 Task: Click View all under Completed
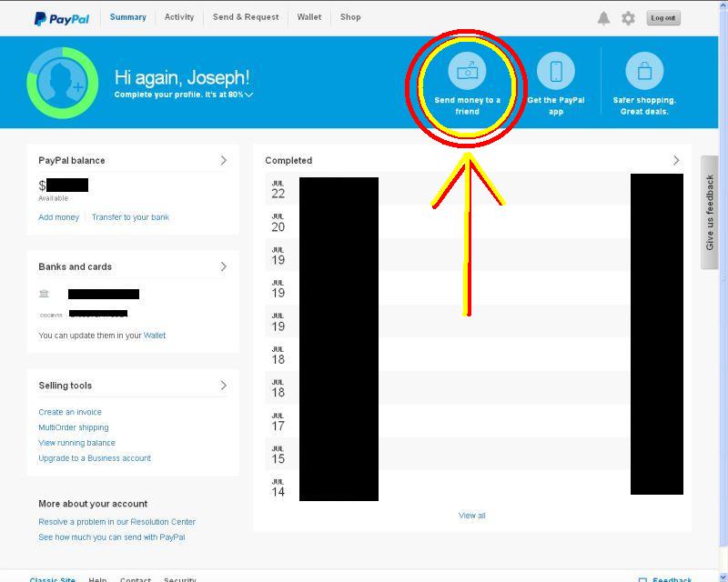click(471, 516)
